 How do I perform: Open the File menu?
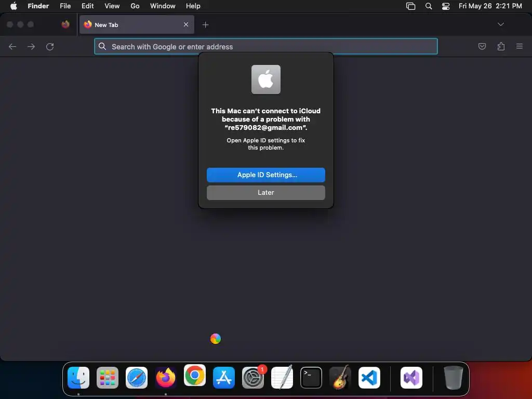coord(65,6)
